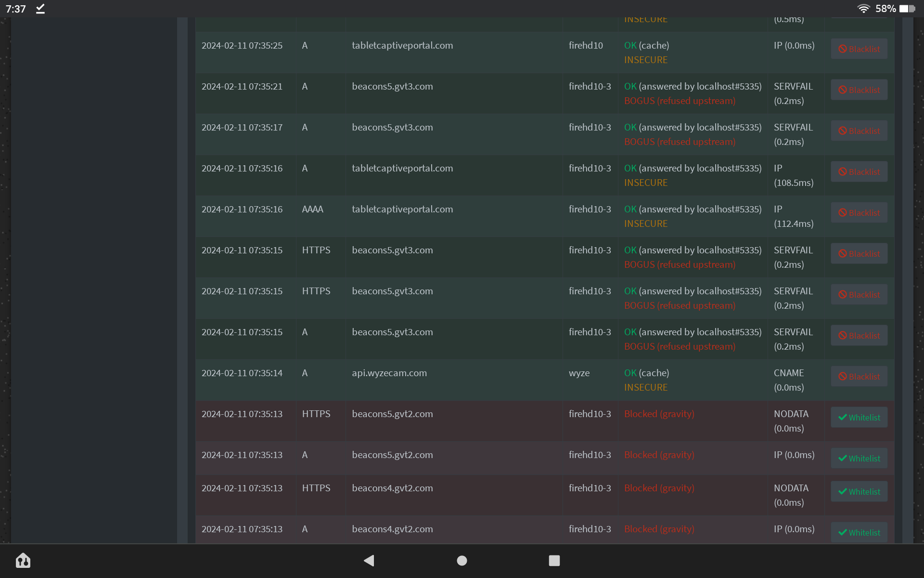Tap the Android back navigation icon
This screenshot has height=578, width=924.
(369, 561)
